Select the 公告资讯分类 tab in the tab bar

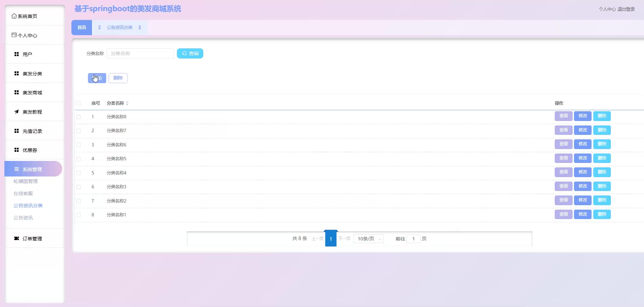click(120, 27)
